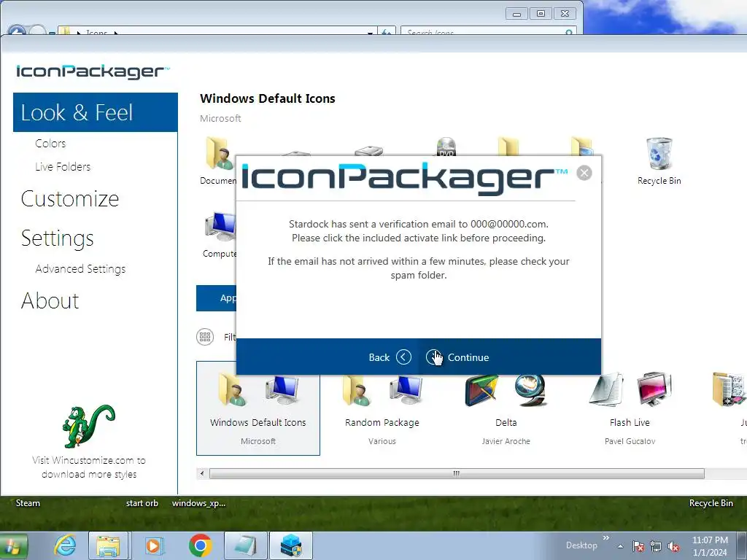Image resolution: width=747 pixels, height=560 pixels.
Task: Click Continue in the verification dialog
Action: click(x=458, y=357)
